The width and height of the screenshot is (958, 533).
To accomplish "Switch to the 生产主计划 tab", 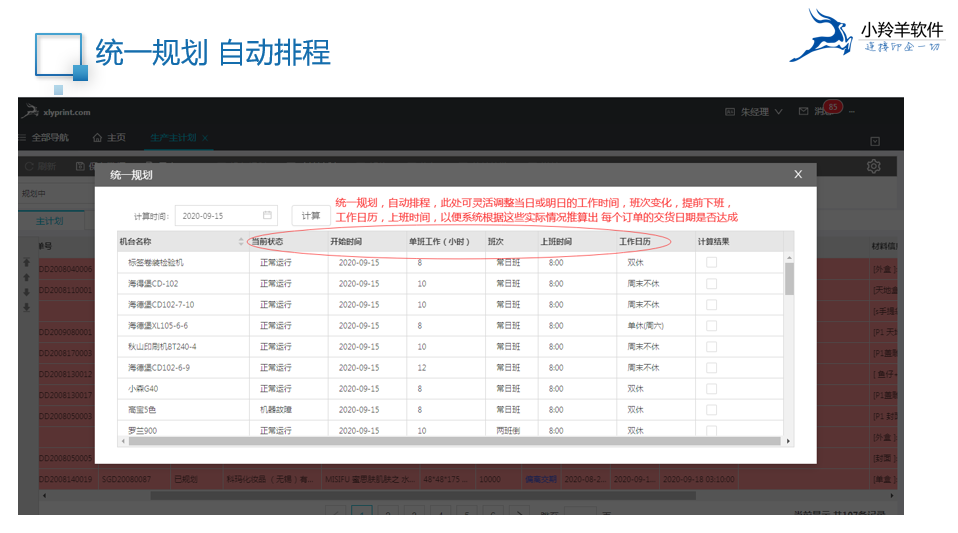I will pyautogui.click(x=173, y=138).
